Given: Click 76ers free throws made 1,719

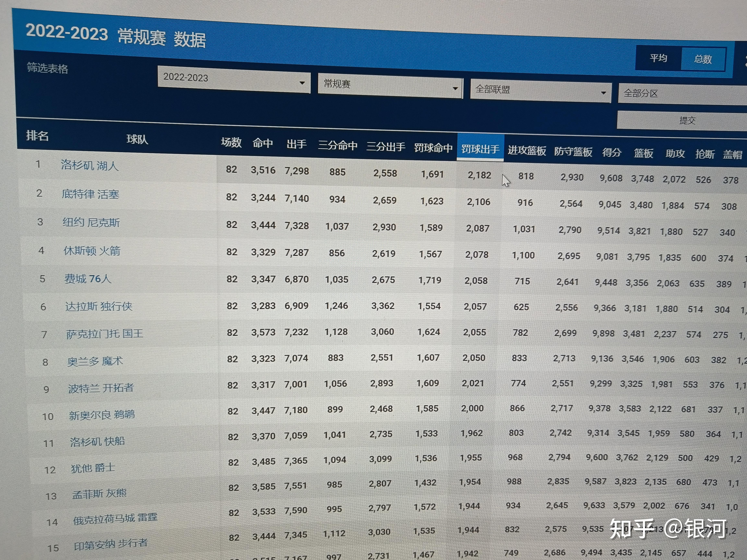Looking at the screenshot, I should [430, 280].
